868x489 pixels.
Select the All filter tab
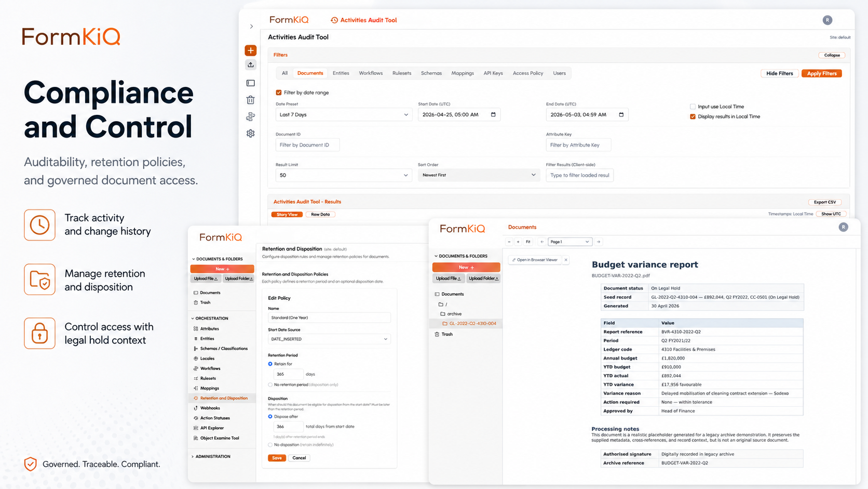coord(284,73)
